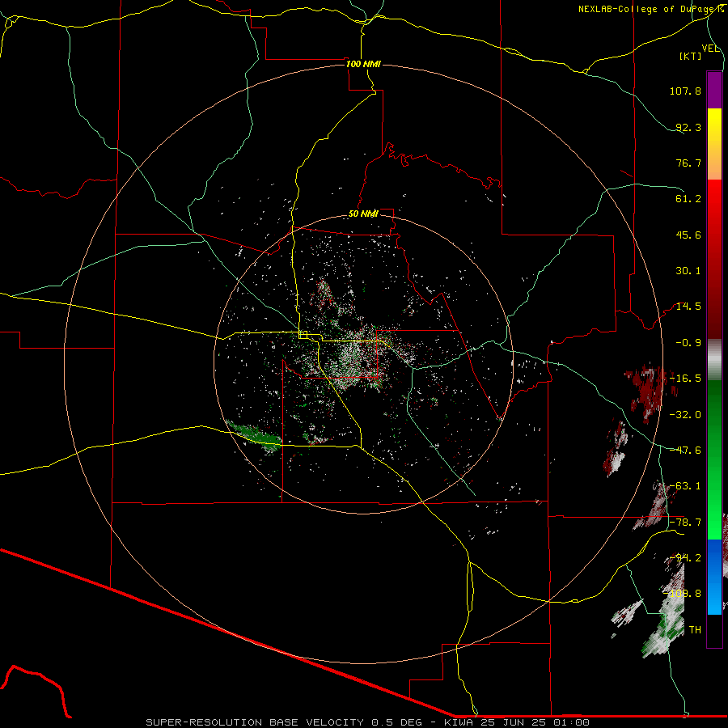Click the Super-Resolution Base Velocity caption
Image resolution: width=728 pixels, height=728 pixels.
point(367,722)
